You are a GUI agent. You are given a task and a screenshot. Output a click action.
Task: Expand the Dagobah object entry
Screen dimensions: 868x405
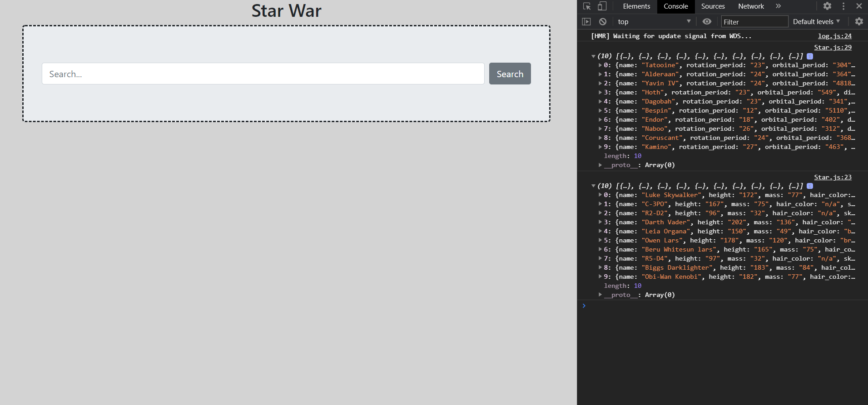[x=600, y=102]
